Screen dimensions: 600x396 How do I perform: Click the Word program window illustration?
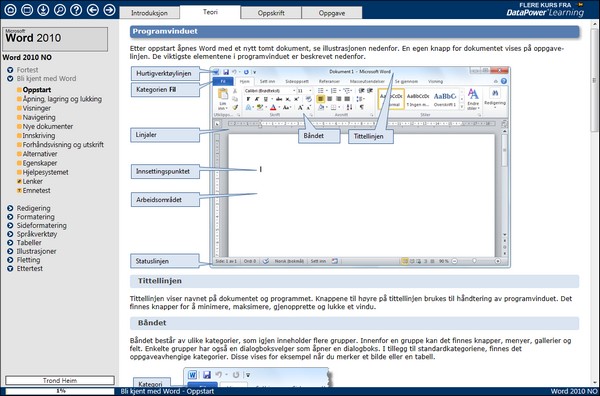pos(360,167)
